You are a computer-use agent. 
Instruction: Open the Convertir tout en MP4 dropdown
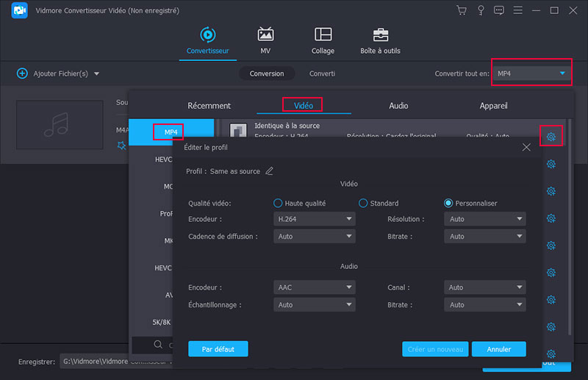tap(531, 74)
